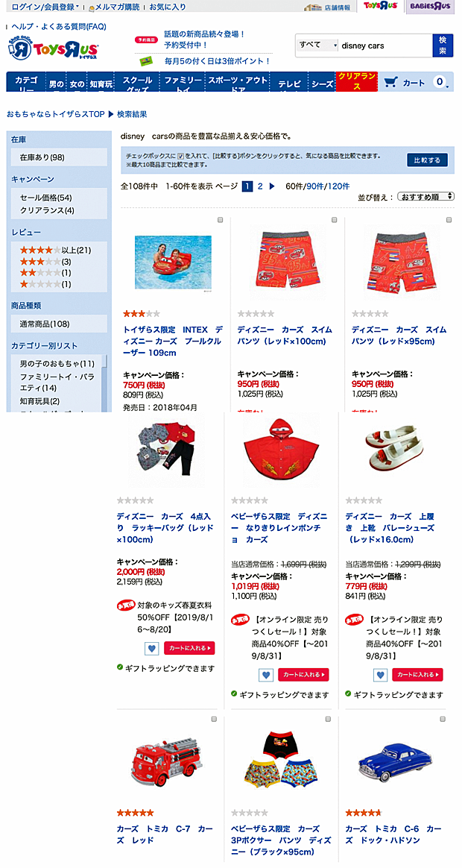
Task: Click the Babies"R"Us tab logo
Action: pyautogui.click(x=428, y=6)
